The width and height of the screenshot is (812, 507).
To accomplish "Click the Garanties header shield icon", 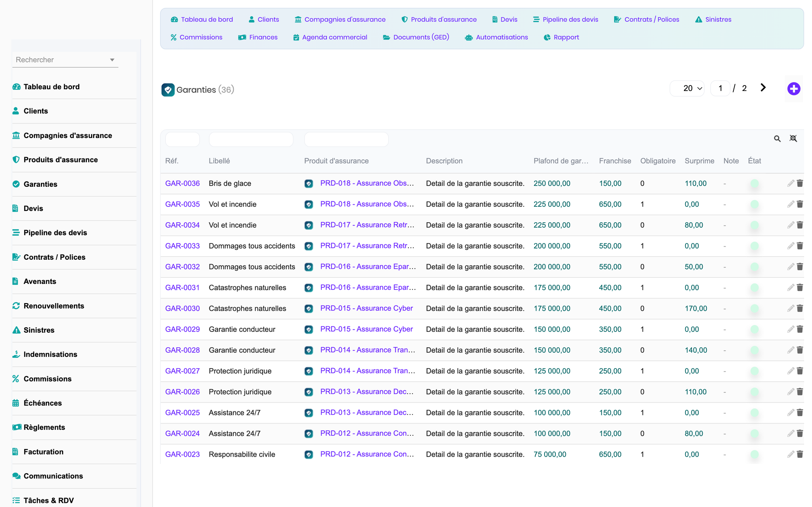I will [x=168, y=90].
